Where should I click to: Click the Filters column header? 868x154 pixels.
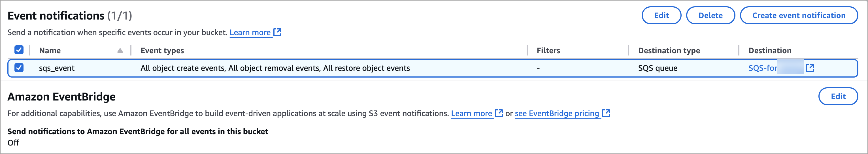(548, 51)
